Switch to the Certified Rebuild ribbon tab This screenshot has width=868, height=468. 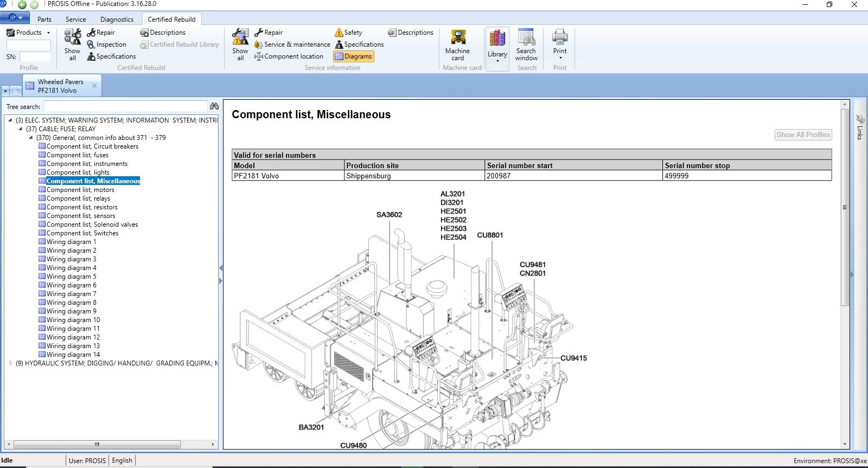pos(171,19)
